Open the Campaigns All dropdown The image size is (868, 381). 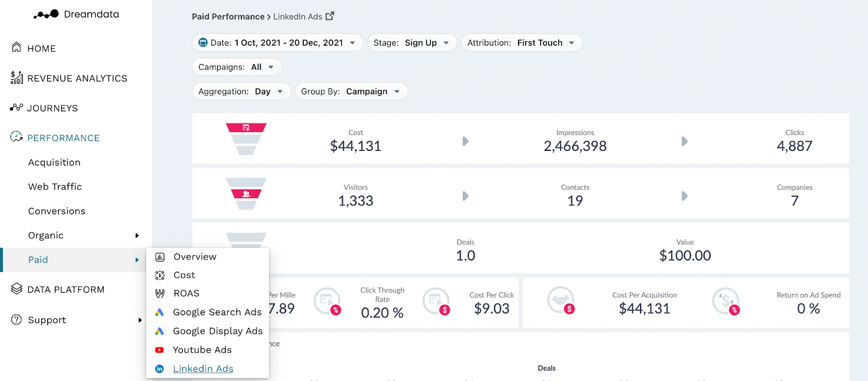click(237, 67)
